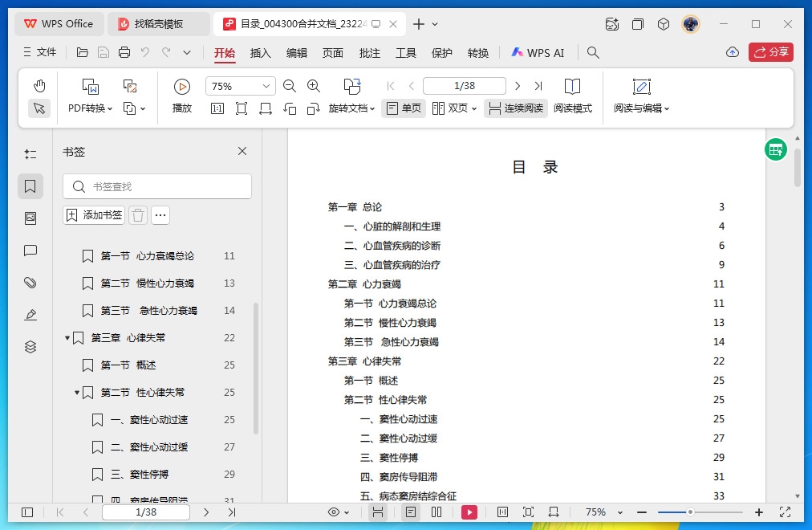Enable reading mode
This screenshot has width=812, height=530.
coord(572,96)
